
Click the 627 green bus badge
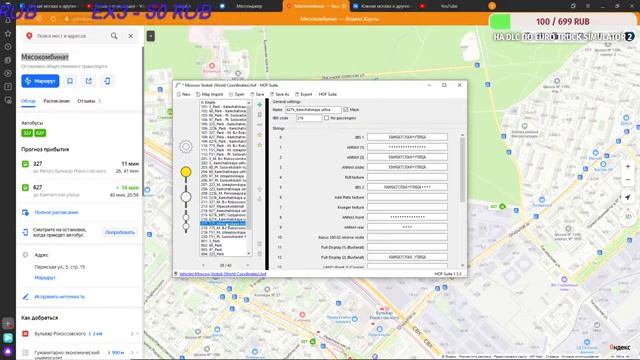coord(40,133)
